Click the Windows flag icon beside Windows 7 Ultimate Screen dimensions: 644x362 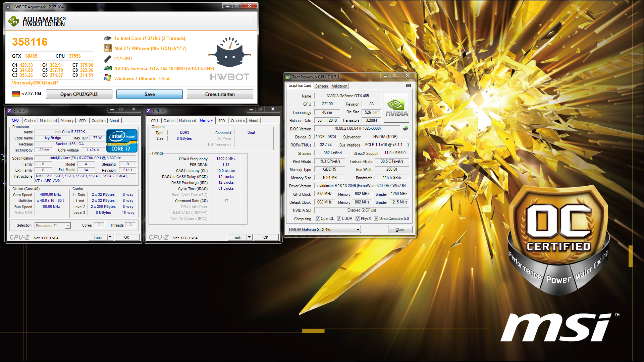click(108, 78)
